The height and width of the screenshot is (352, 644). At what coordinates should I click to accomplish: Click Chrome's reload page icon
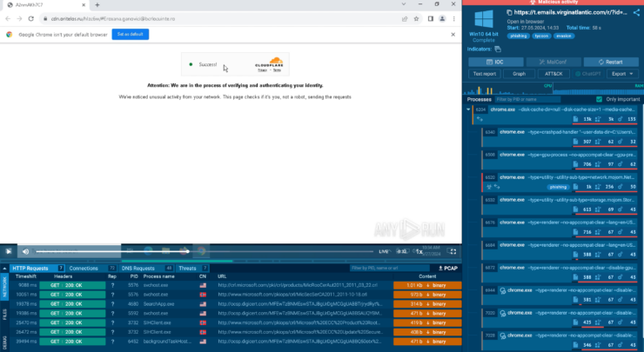click(30, 17)
